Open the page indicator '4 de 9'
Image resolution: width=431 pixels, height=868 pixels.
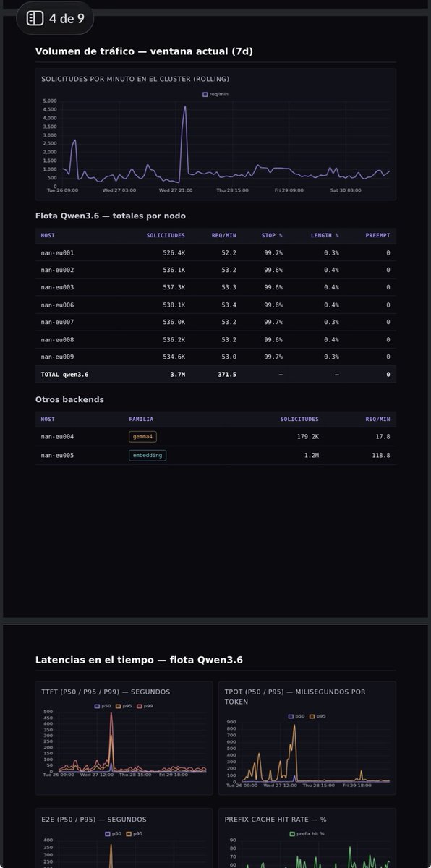pos(55,19)
